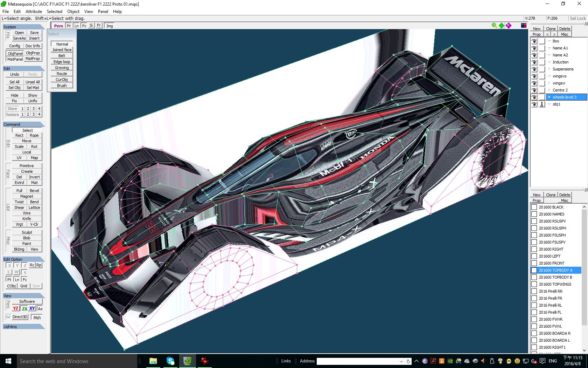588x368 pixels.
Task: Click the material list scrollbar down arrow
Action: [584, 350]
